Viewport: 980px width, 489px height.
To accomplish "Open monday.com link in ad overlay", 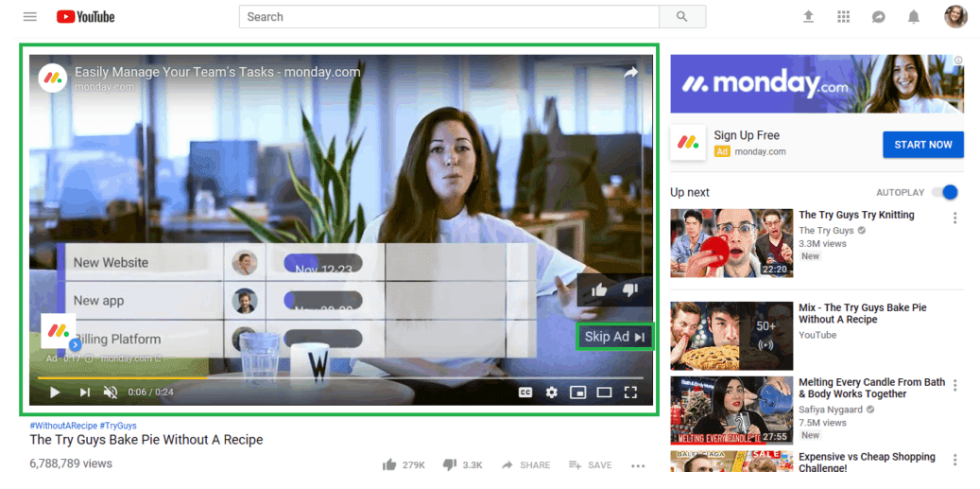I will point(130,358).
